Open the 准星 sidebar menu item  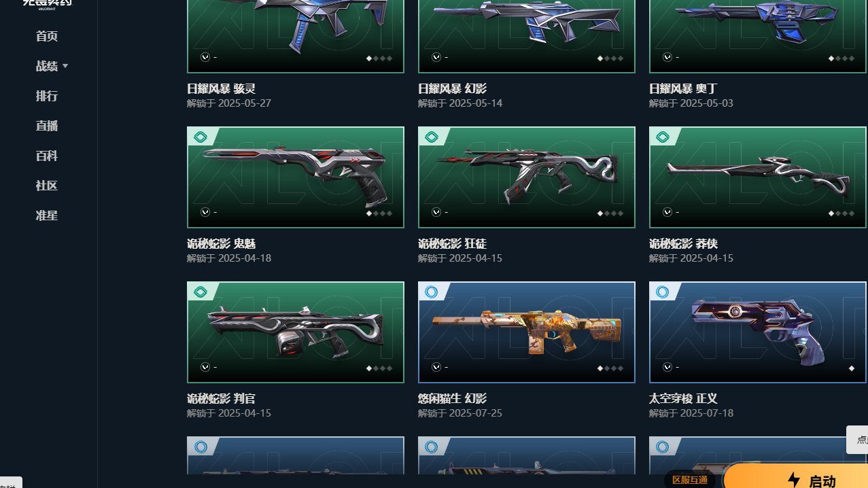[47, 215]
